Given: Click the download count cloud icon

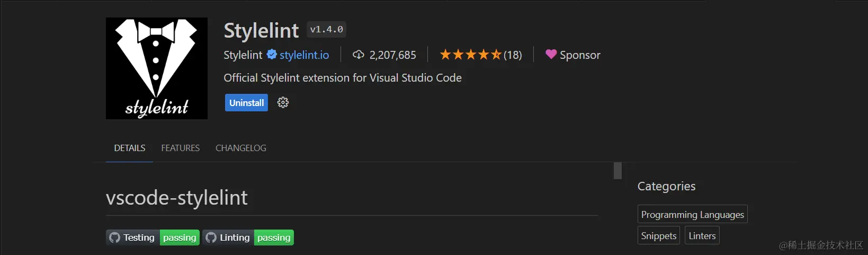Looking at the screenshot, I should click(x=359, y=55).
